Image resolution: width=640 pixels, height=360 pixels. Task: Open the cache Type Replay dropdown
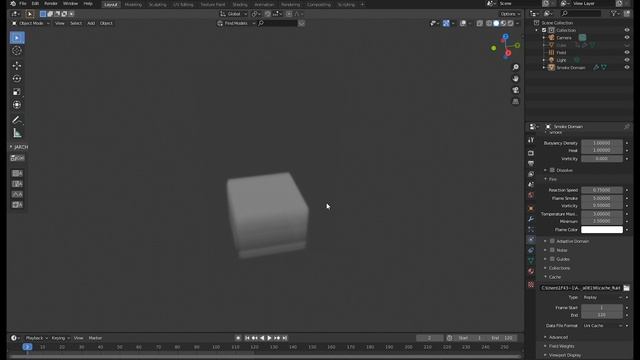point(602,298)
